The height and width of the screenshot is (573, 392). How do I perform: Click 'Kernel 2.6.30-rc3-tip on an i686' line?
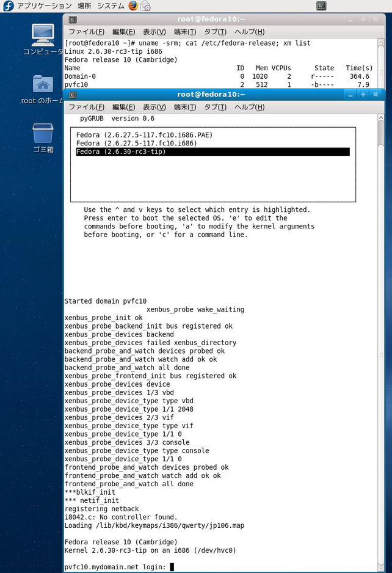tap(150, 550)
